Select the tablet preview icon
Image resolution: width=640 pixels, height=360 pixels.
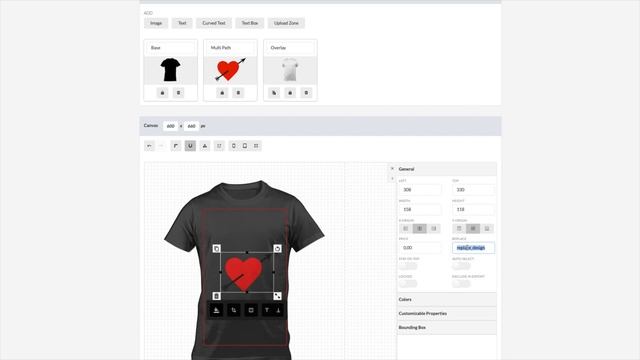pos(245,146)
